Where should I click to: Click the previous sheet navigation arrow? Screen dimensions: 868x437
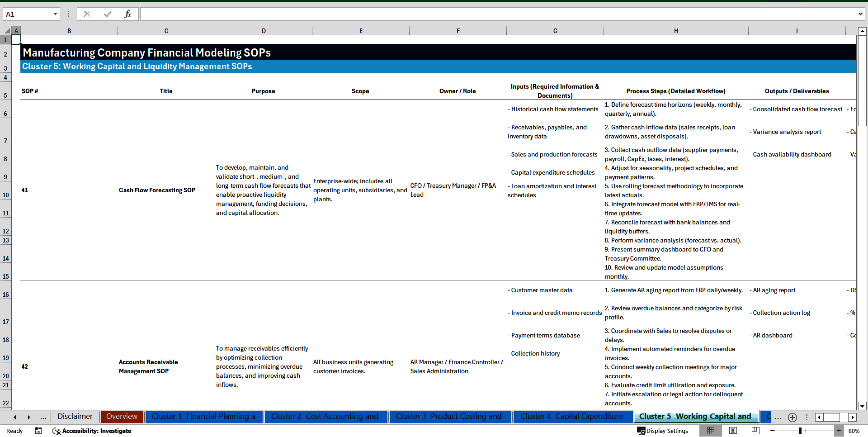tap(15, 417)
